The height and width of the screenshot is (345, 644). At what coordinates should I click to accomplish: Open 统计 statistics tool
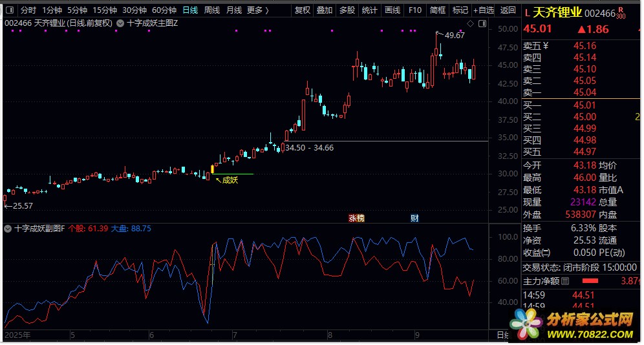click(x=369, y=10)
